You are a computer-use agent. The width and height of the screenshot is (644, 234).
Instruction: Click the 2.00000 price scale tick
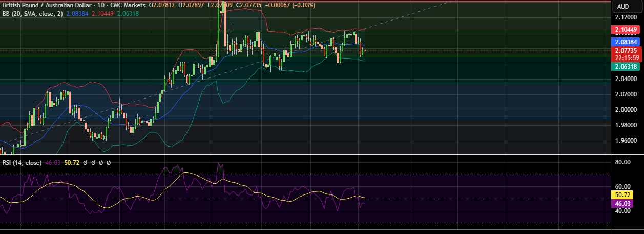click(627, 110)
